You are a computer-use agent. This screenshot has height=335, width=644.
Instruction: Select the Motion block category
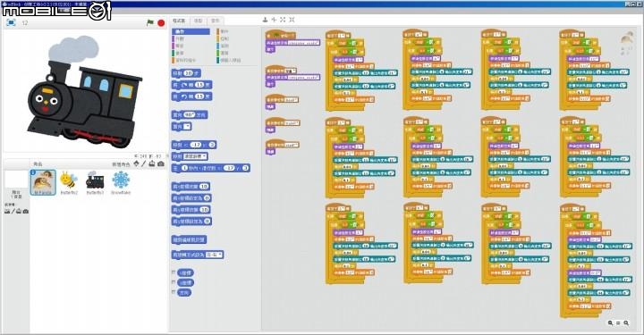click(191, 31)
